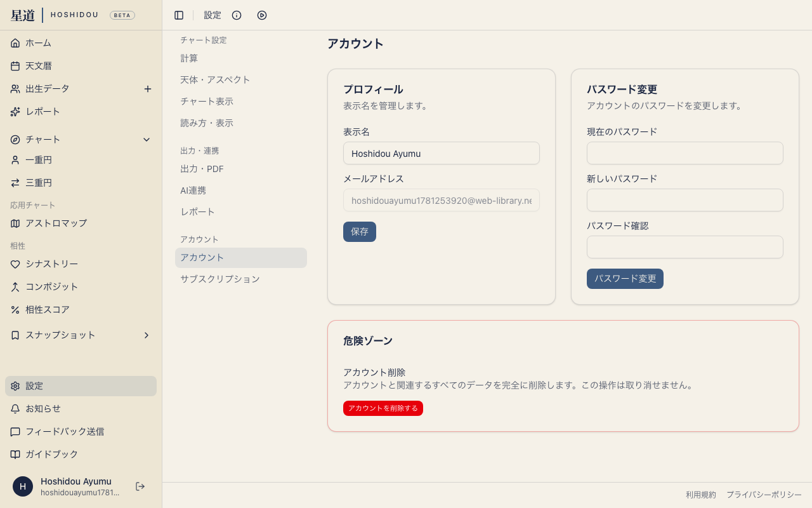The width and height of the screenshot is (812, 508).
Task: Click the percent icon beside 相性スコア
Action: click(15, 310)
